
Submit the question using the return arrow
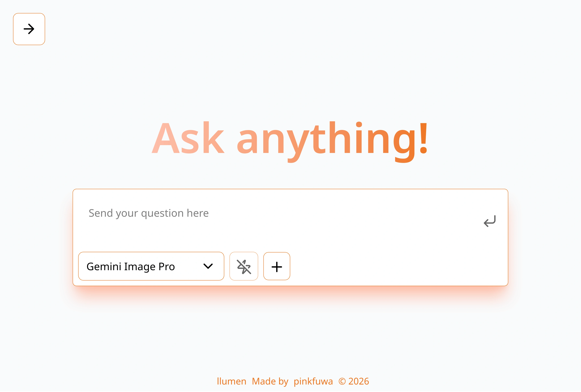[x=489, y=221]
